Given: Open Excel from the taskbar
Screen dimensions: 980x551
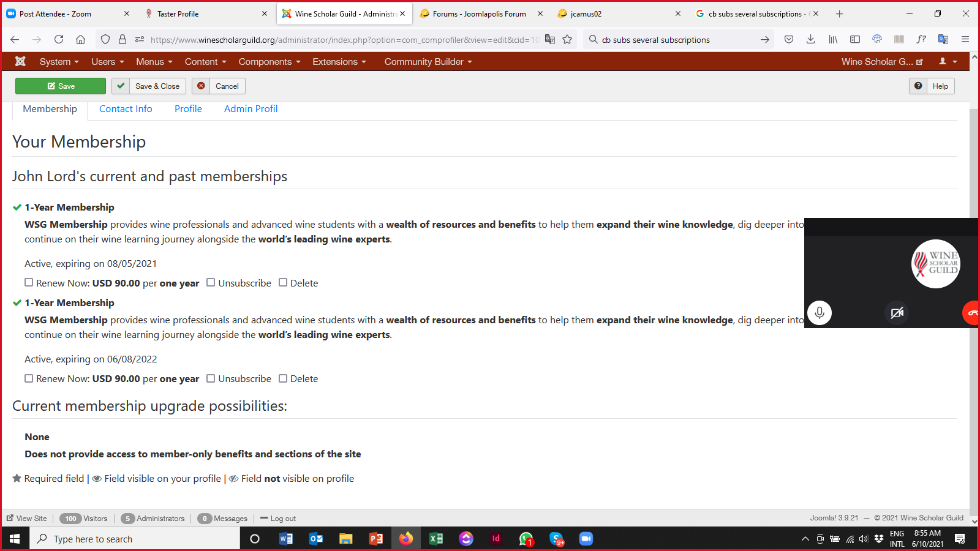Looking at the screenshot, I should (x=436, y=539).
